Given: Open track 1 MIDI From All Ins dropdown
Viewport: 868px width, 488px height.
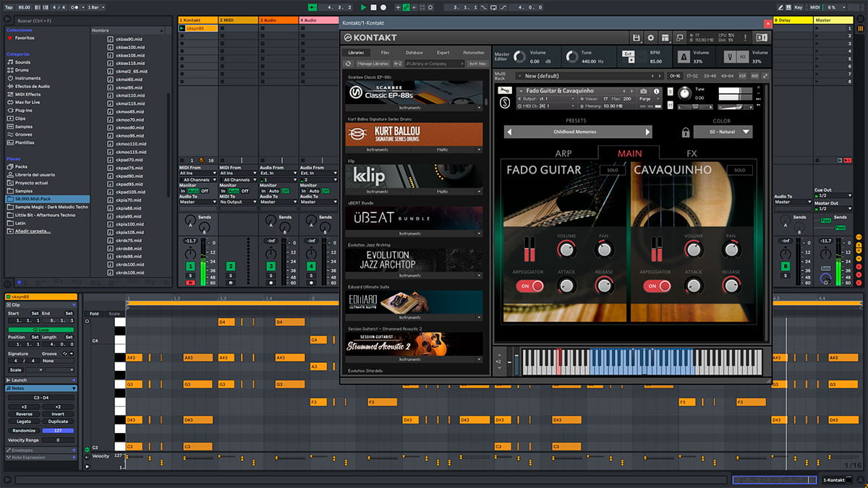Looking at the screenshot, I should (x=197, y=174).
